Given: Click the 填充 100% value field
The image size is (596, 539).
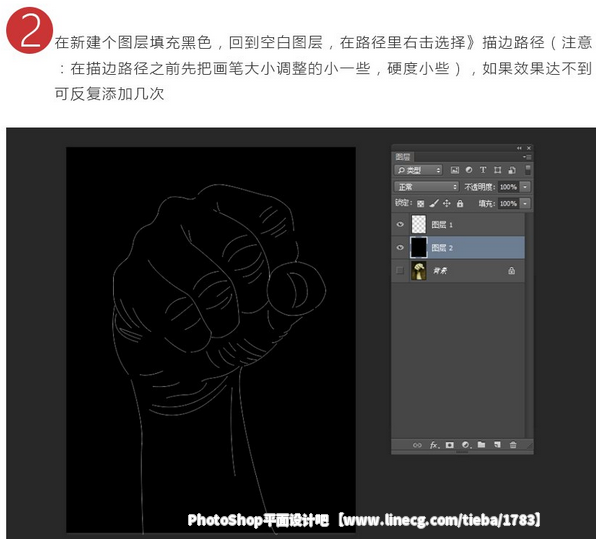Looking at the screenshot, I should point(509,203).
